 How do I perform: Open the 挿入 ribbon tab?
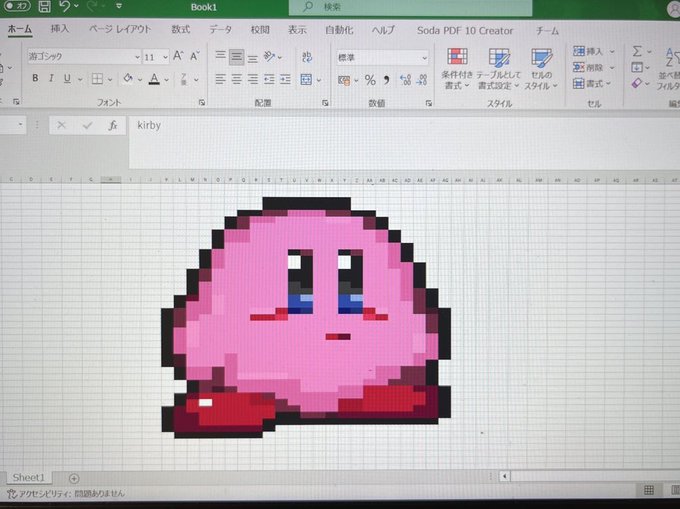pyautogui.click(x=59, y=29)
